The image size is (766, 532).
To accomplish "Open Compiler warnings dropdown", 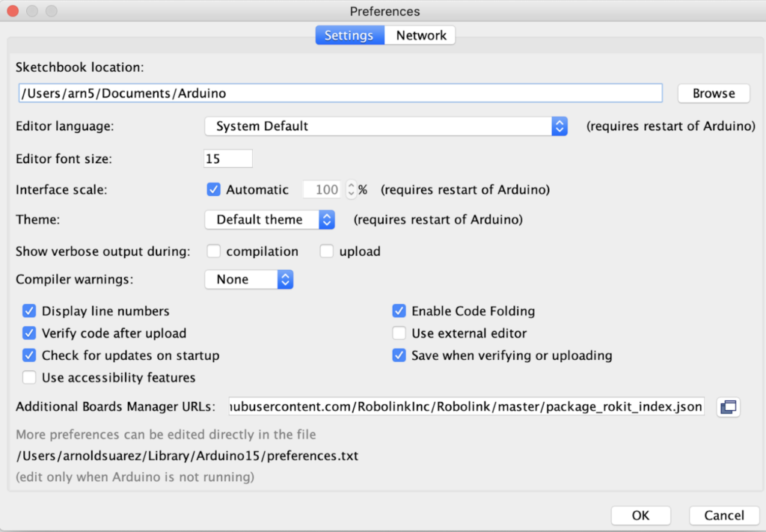I will [249, 280].
